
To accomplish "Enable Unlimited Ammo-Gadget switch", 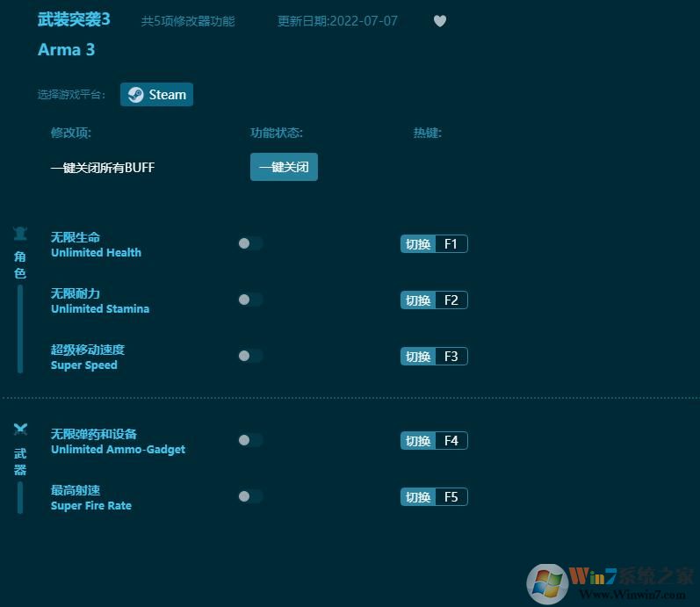I will coord(250,440).
